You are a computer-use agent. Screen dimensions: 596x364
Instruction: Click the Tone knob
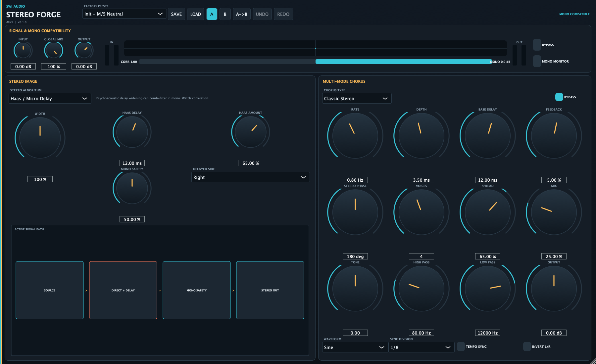355,289
